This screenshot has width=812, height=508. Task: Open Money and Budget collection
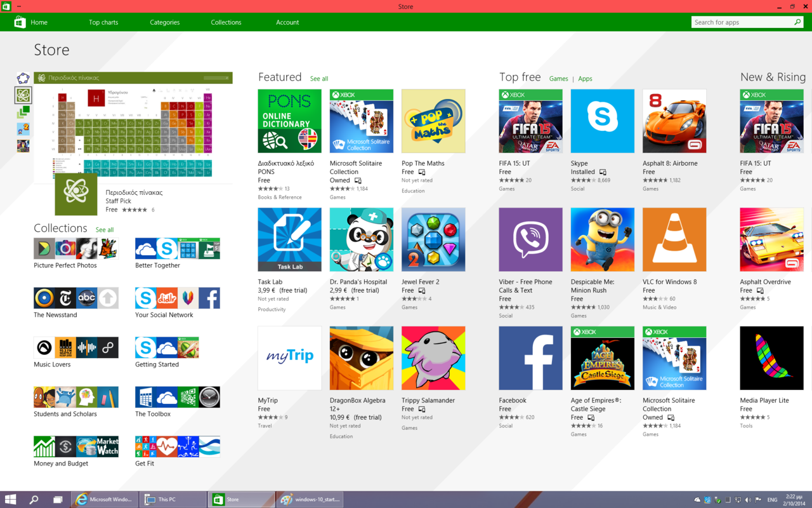[x=76, y=451]
